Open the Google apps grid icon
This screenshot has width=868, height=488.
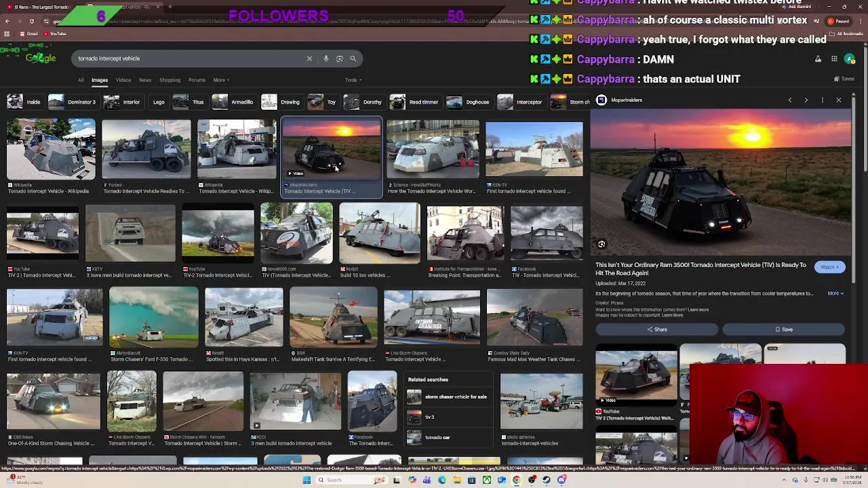click(x=834, y=59)
